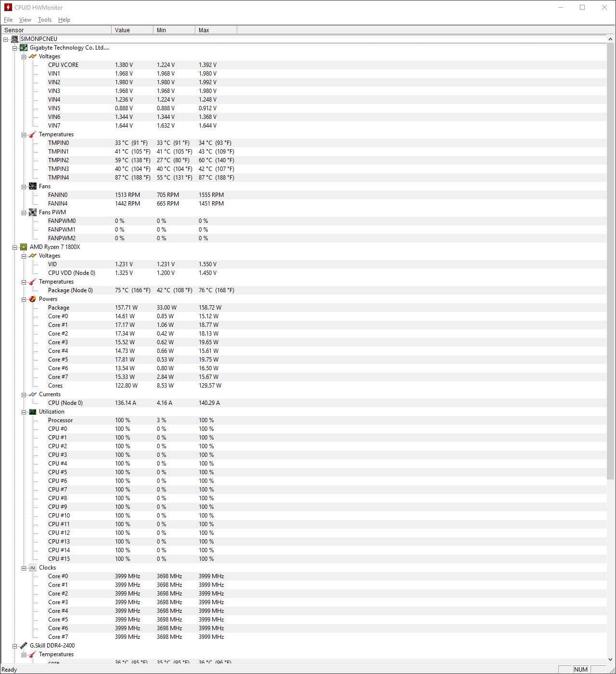Click the vertical scrollbar thumb

click(611, 260)
